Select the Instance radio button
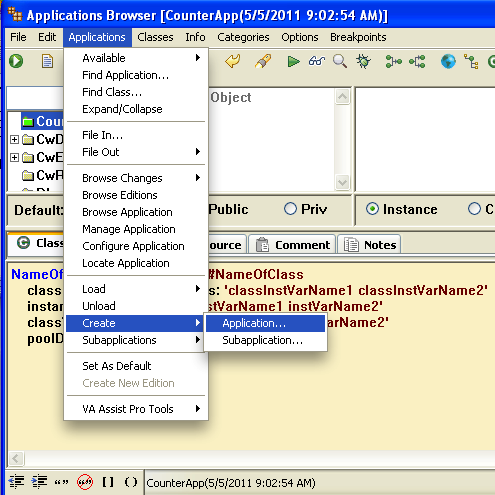The height and width of the screenshot is (495, 495). [372, 209]
